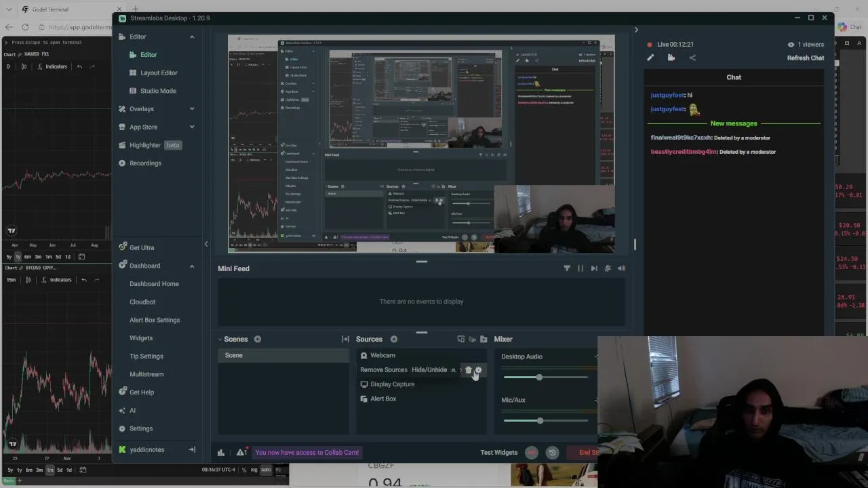This screenshot has height=488, width=868.
Task: Start recording with the REC button
Action: pos(532,453)
